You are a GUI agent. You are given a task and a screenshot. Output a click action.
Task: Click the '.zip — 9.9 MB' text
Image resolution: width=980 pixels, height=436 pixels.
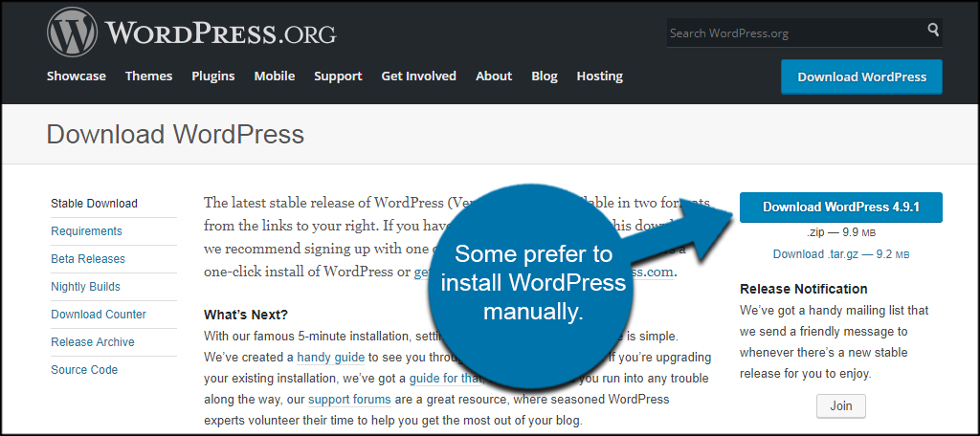pyautogui.click(x=841, y=233)
